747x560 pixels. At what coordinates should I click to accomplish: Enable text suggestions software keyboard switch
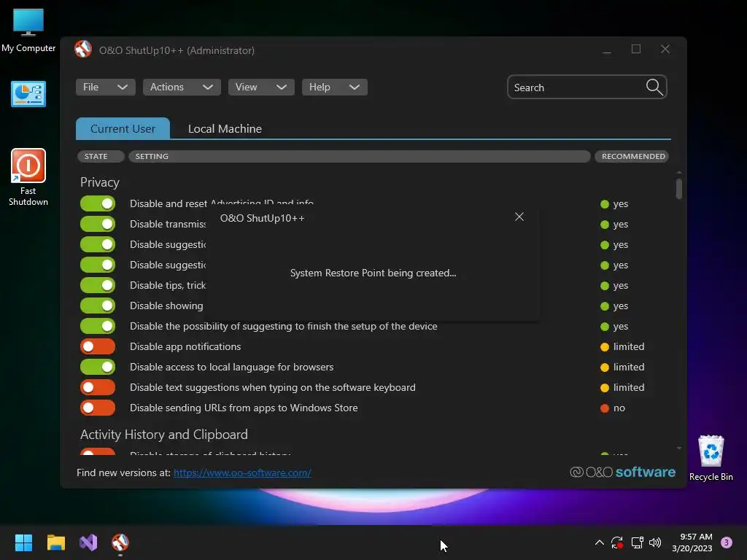[x=98, y=387]
